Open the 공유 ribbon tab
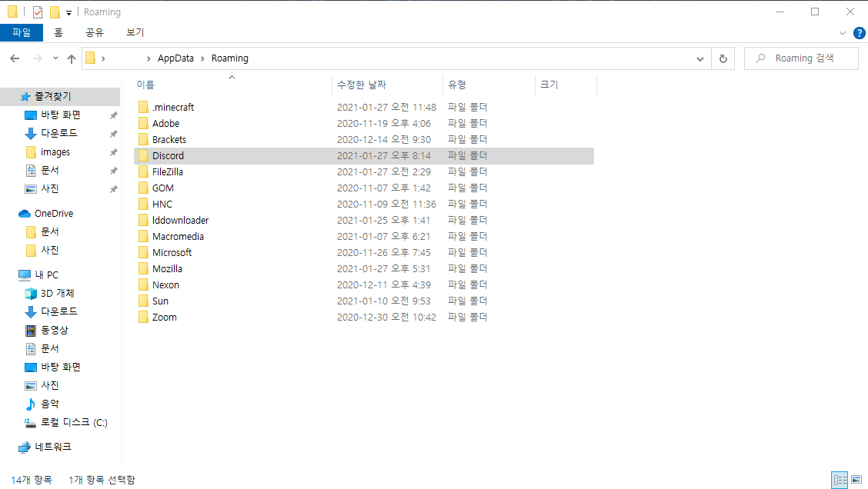 tap(94, 32)
